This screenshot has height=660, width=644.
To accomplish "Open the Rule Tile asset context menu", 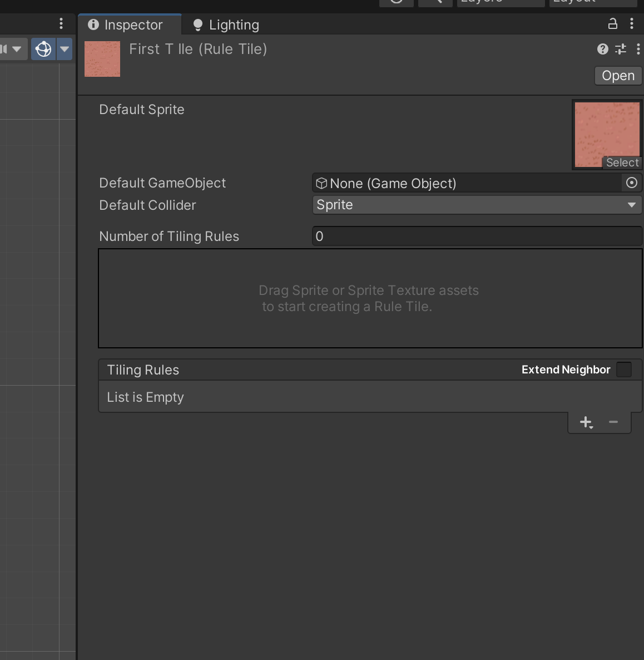I will [x=638, y=50].
